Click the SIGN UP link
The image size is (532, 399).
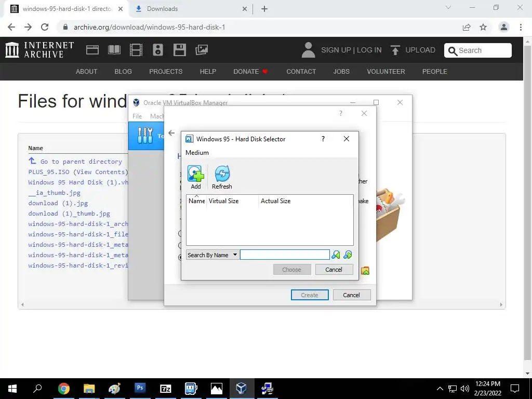pyautogui.click(x=336, y=50)
